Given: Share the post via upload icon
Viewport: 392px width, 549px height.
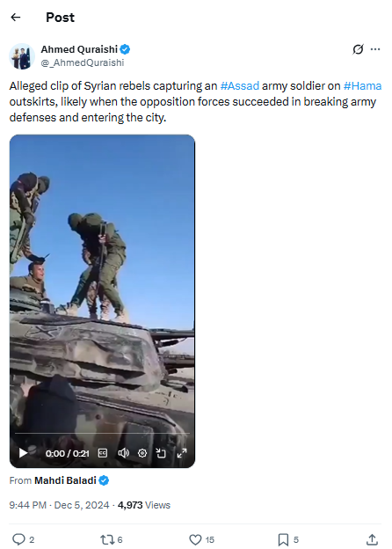Looking at the screenshot, I should (x=373, y=539).
